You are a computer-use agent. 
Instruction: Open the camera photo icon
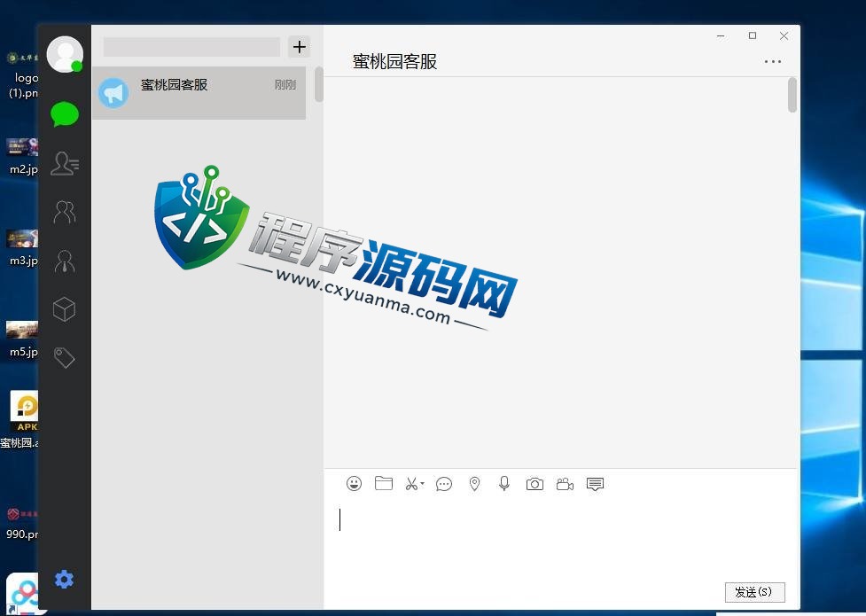pos(534,485)
